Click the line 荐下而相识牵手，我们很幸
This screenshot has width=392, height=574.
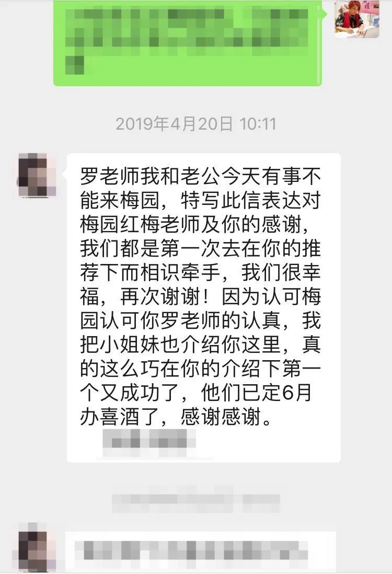pyautogui.click(x=200, y=272)
